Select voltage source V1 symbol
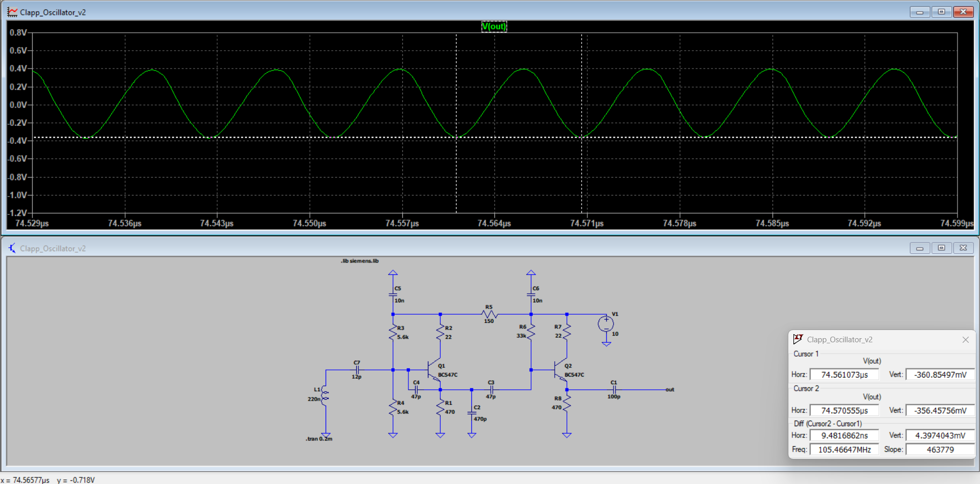The height and width of the screenshot is (484, 980). 606,323
